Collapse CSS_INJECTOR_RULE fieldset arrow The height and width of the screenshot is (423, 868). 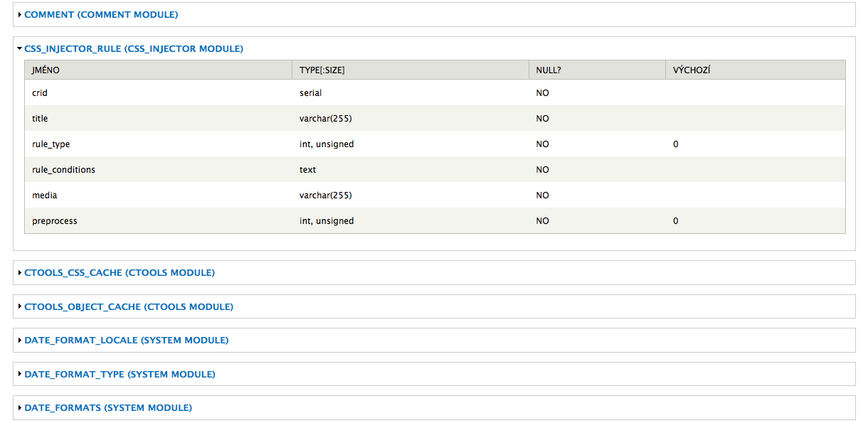(x=20, y=49)
